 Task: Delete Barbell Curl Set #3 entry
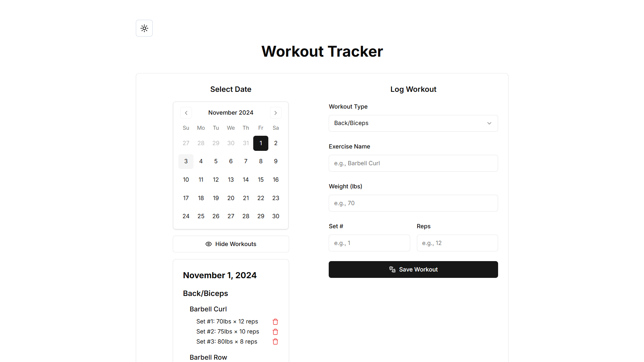(275, 342)
